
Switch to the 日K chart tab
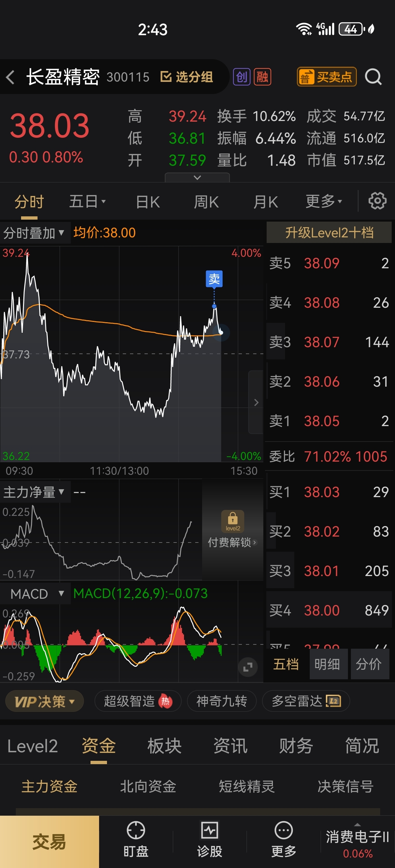pyautogui.click(x=147, y=202)
